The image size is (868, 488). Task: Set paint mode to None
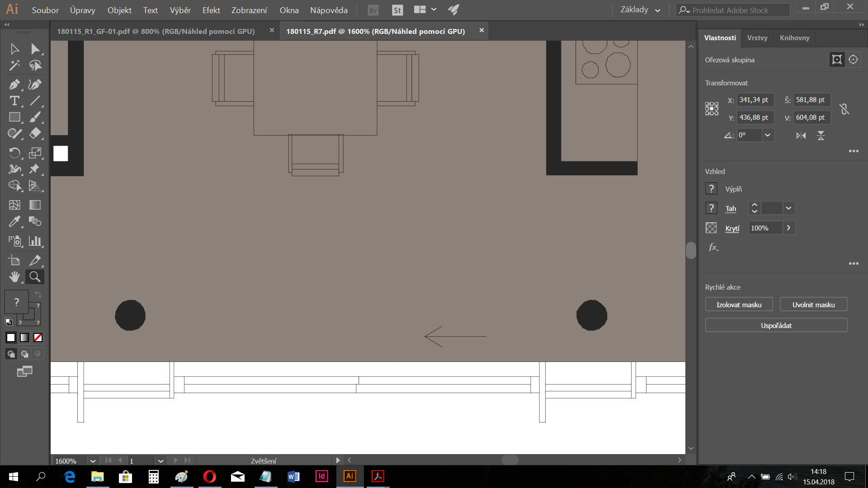tap(38, 338)
